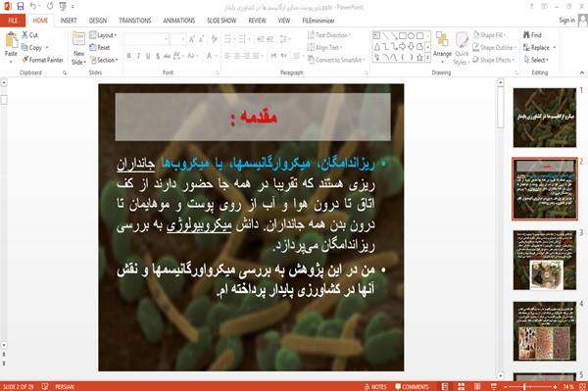
Task: Click PERSIAN language in status bar
Action: [65, 386]
